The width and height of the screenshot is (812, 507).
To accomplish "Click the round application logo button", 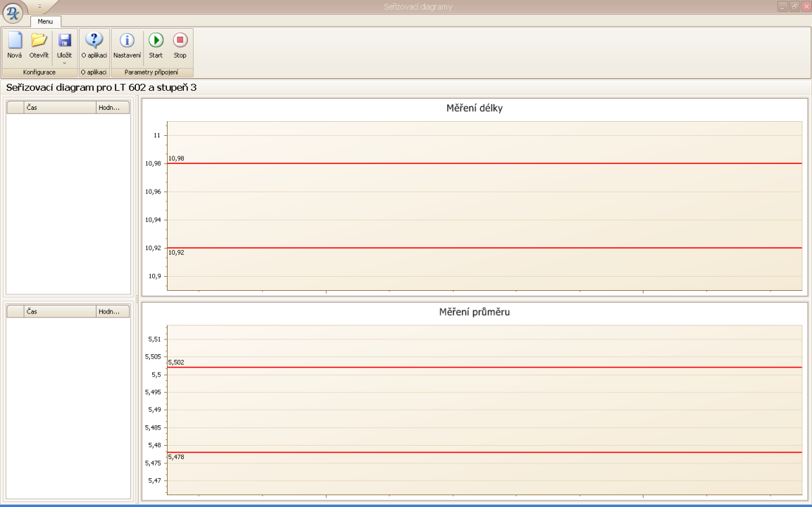I will point(13,13).
